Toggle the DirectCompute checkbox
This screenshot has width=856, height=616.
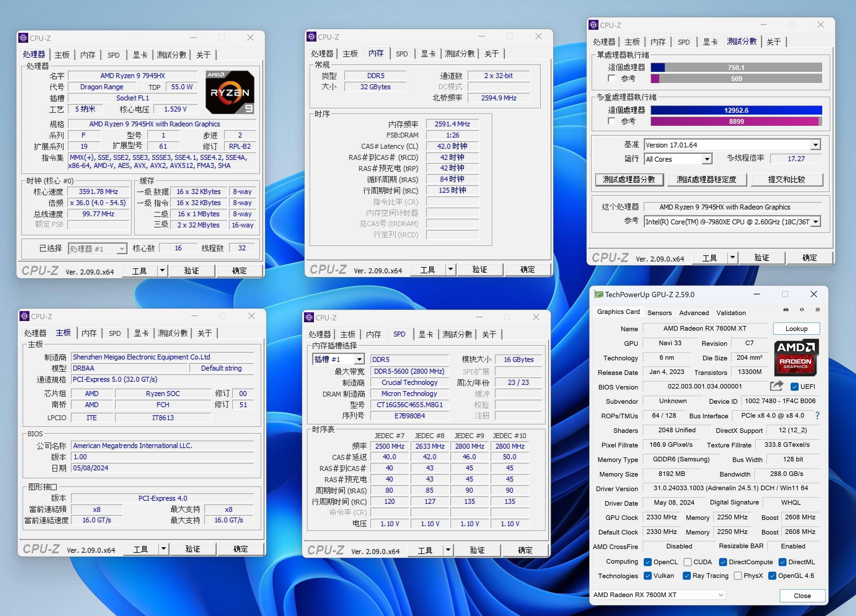click(x=723, y=562)
